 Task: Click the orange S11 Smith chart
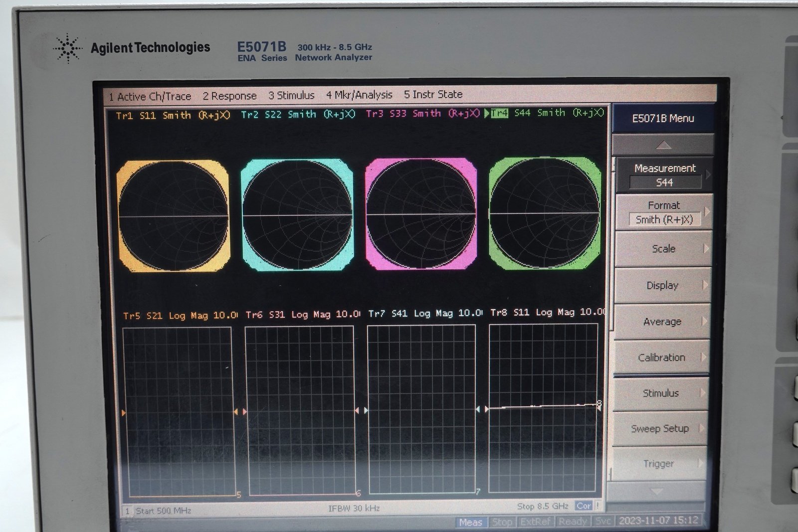(173, 216)
